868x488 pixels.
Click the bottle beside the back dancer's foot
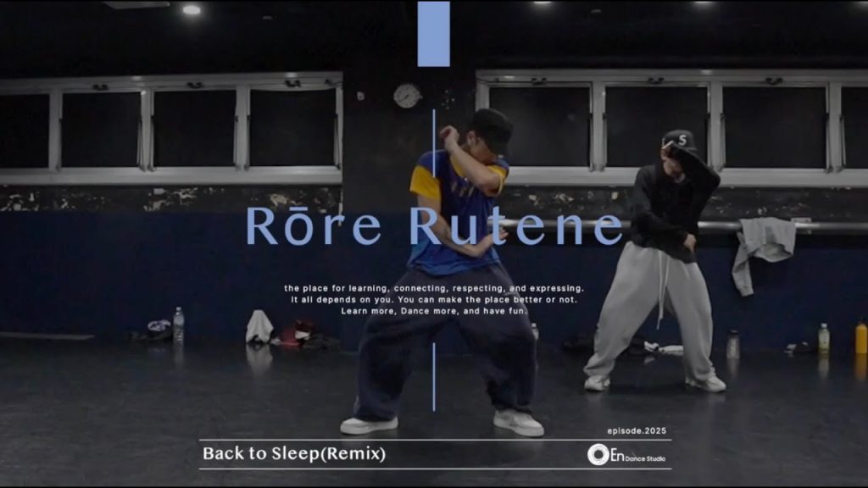[732, 344]
